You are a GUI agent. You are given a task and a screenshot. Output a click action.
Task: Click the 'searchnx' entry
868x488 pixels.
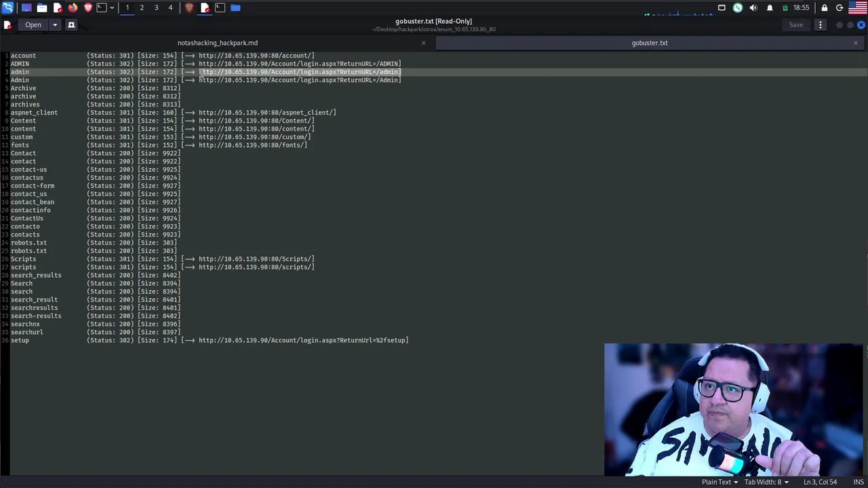(x=25, y=324)
